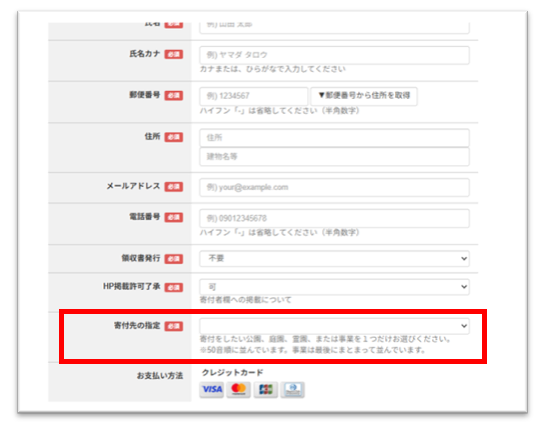Open the 領収書発行 dropdown

pos(334,258)
